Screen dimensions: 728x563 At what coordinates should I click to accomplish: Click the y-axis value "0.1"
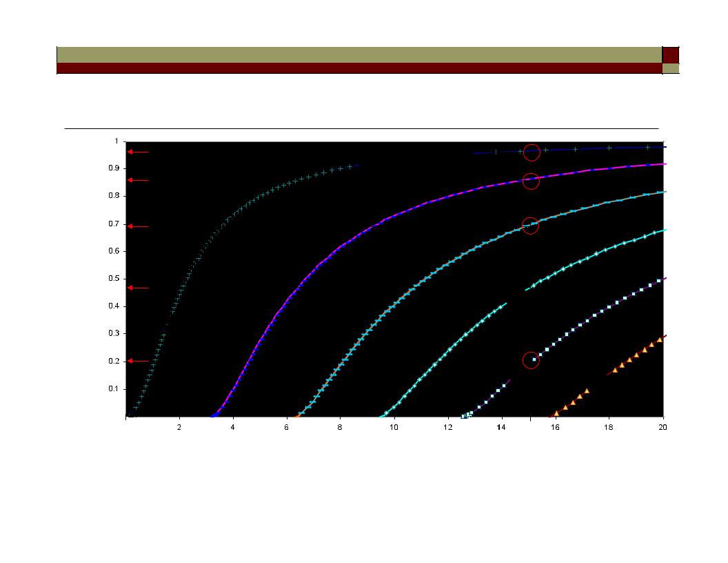click(114, 388)
